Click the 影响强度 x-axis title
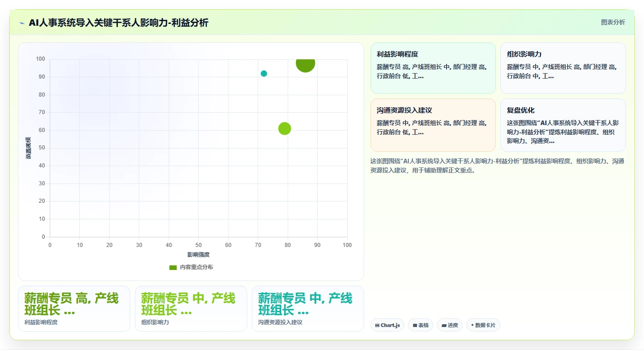 198,255
